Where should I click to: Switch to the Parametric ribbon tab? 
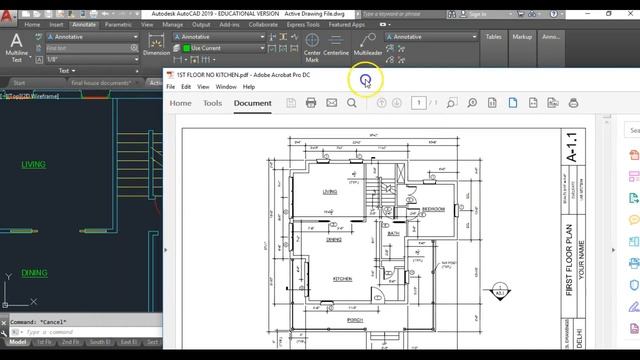(118, 25)
